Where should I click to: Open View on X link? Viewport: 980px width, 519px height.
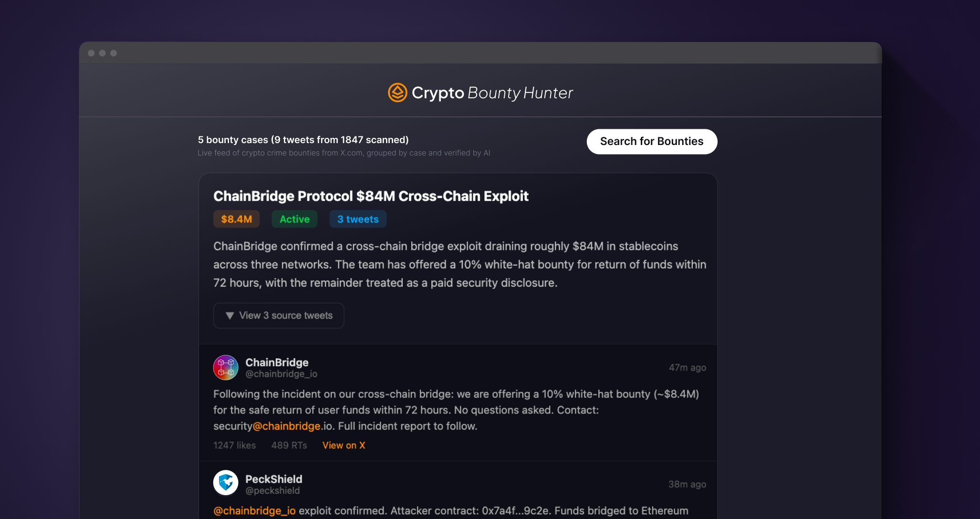pyautogui.click(x=344, y=445)
